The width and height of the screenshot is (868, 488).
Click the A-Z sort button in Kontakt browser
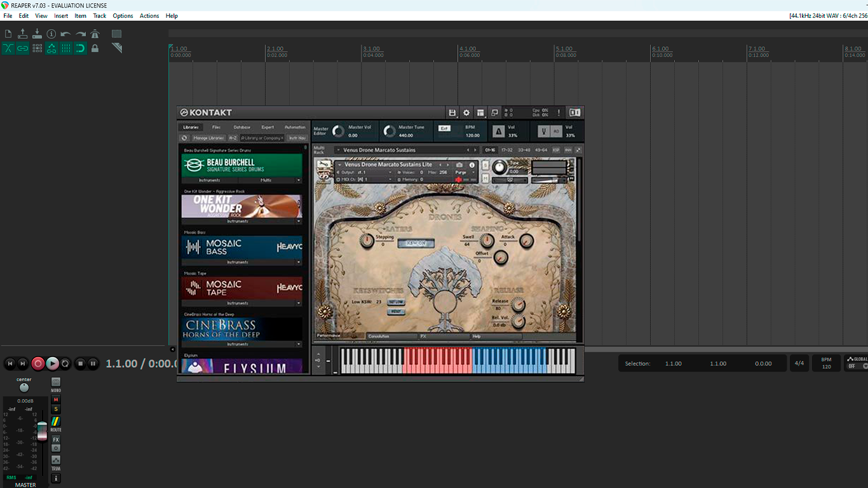pos(233,138)
